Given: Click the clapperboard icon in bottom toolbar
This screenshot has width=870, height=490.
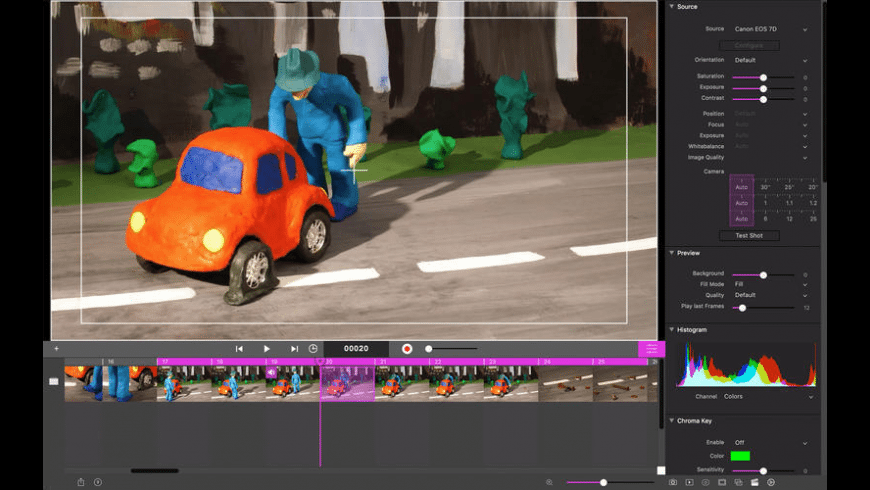Looking at the screenshot, I should click(755, 482).
